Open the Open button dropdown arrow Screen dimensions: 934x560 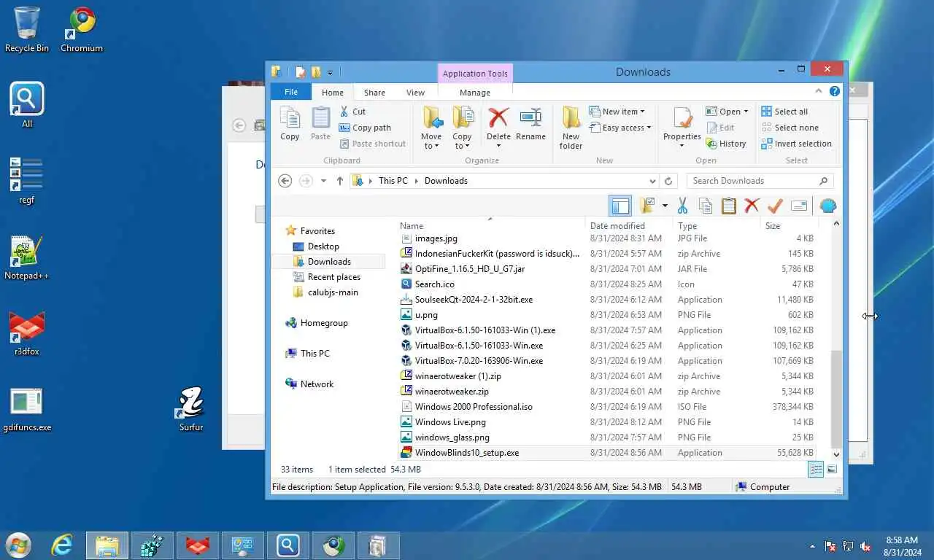click(x=746, y=112)
